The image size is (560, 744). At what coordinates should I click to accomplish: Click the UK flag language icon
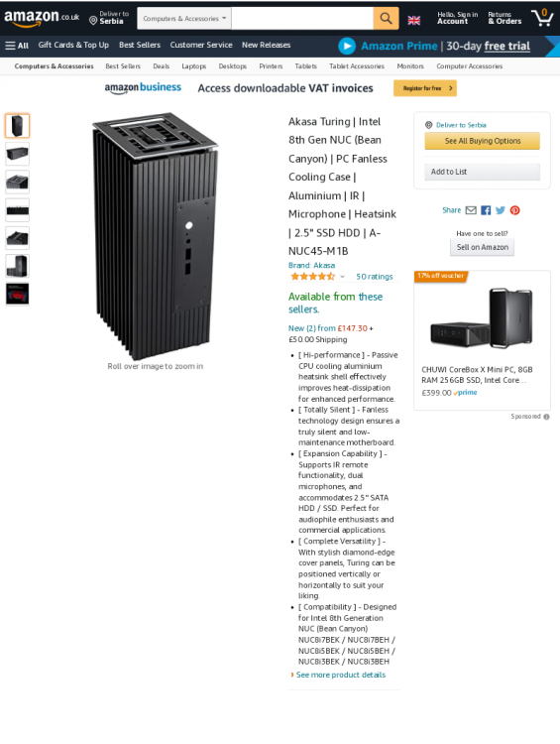coord(414,20)
